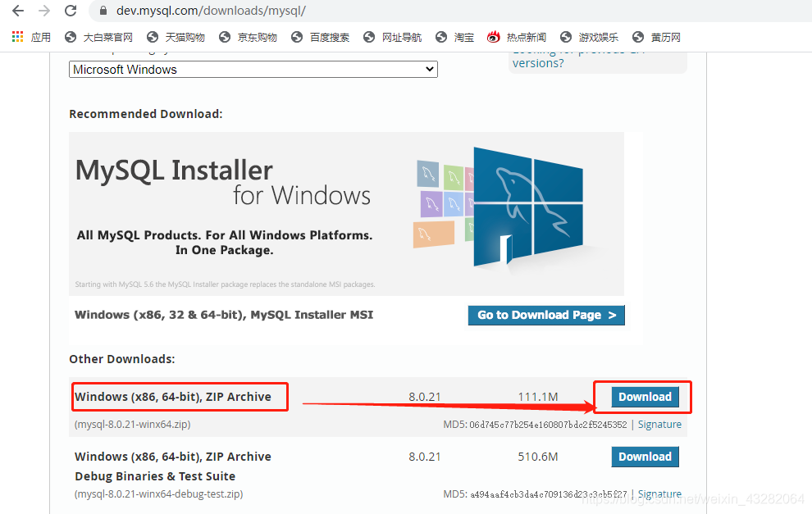This screenshot has width=812, height=514.
Task: Click version 8.0.21 in the 111.1M row
Action: 425,397
